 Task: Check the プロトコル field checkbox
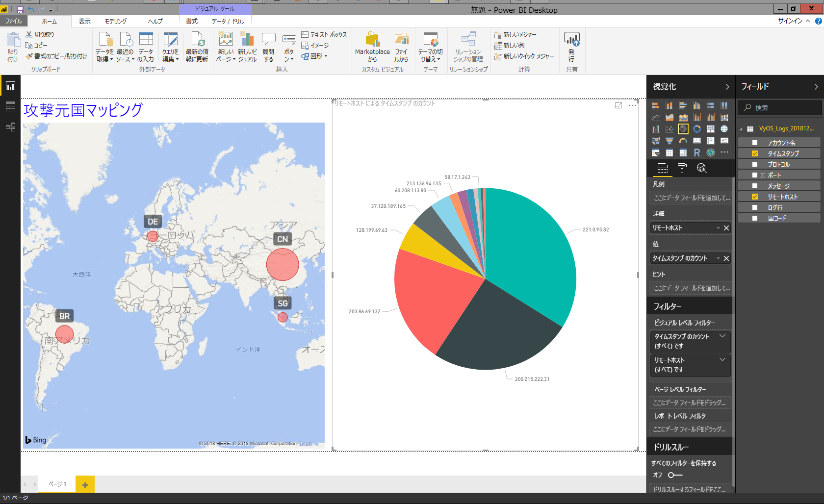tap(755, 165)
